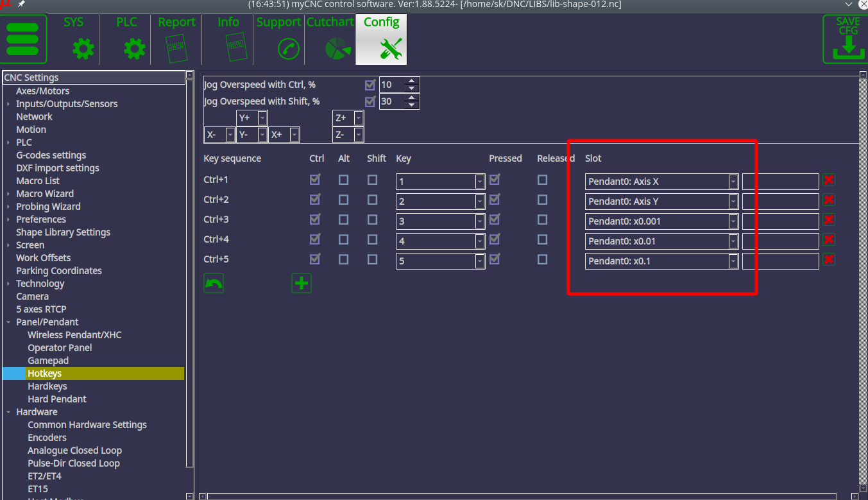
Task: Increase Jog Overspeed with Shift value
Action: coord(412,98)
